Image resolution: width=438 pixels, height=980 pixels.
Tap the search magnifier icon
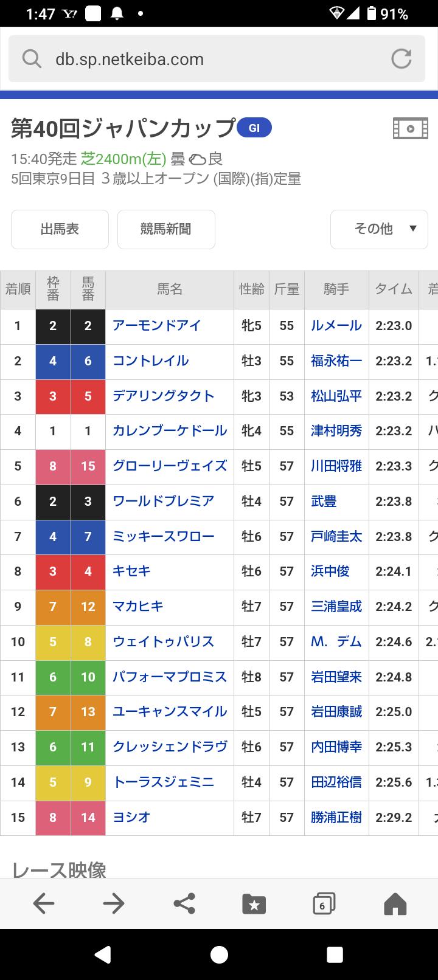[x=32, y=59]
